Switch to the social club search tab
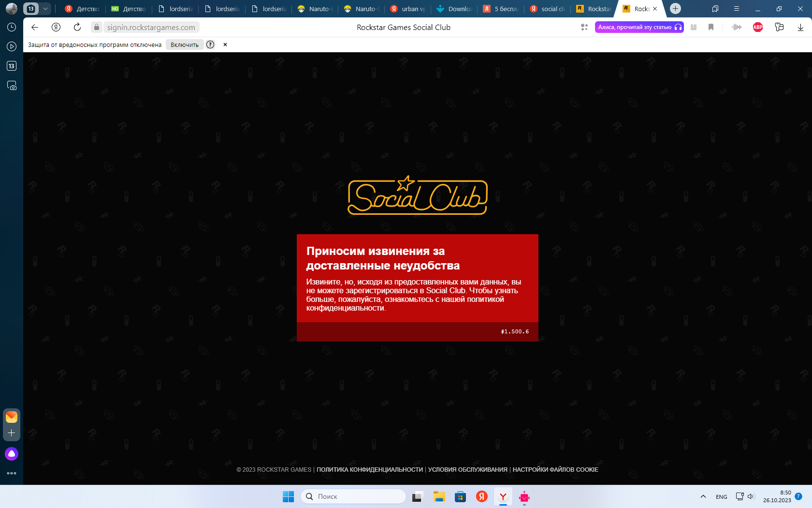Image resolution: width=812 pixels, height=508 pixels. click(548, 9)
